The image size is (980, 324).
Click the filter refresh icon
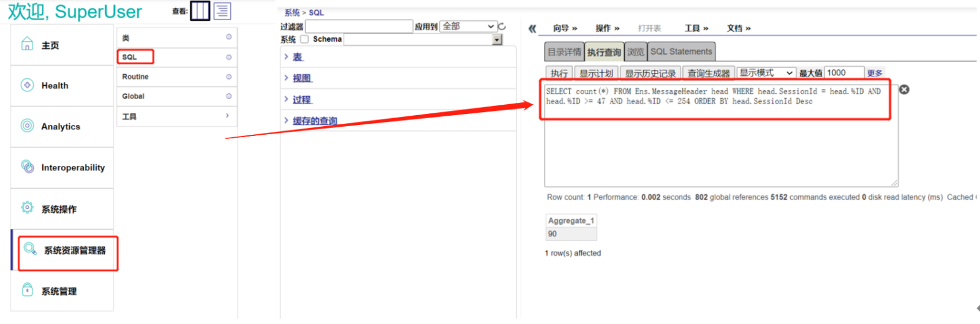[502, 26]
